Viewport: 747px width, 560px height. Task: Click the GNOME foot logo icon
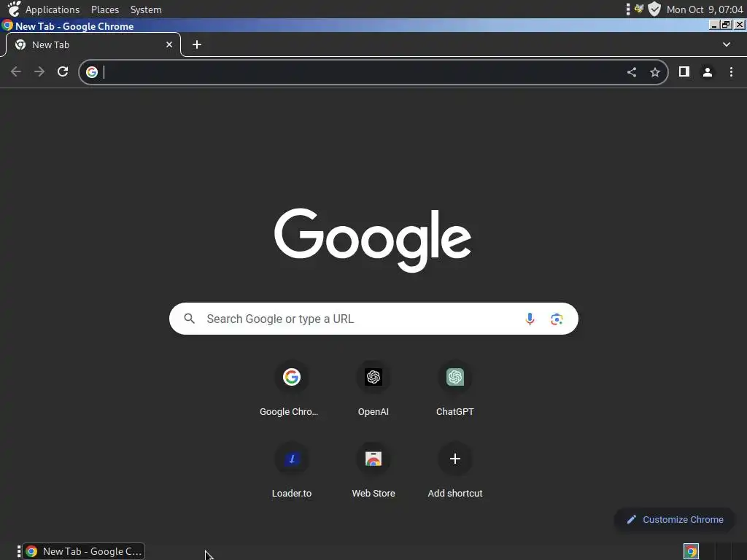coord(14,9)
